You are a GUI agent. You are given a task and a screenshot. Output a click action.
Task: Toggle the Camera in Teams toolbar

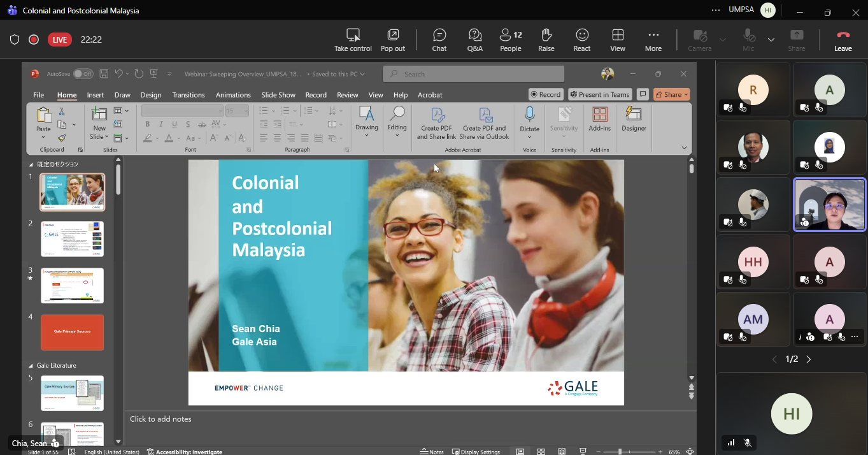700,40
